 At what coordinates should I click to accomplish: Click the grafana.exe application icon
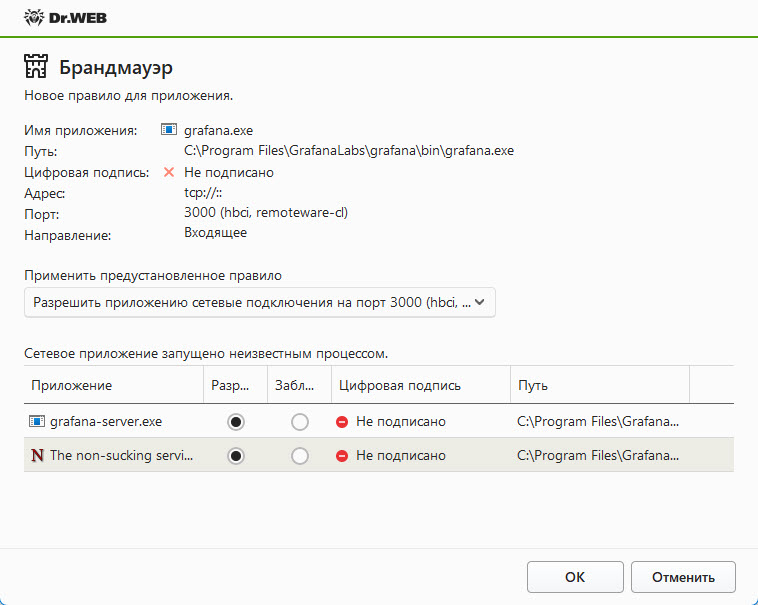pyautogui.click(x=169, y=130)
